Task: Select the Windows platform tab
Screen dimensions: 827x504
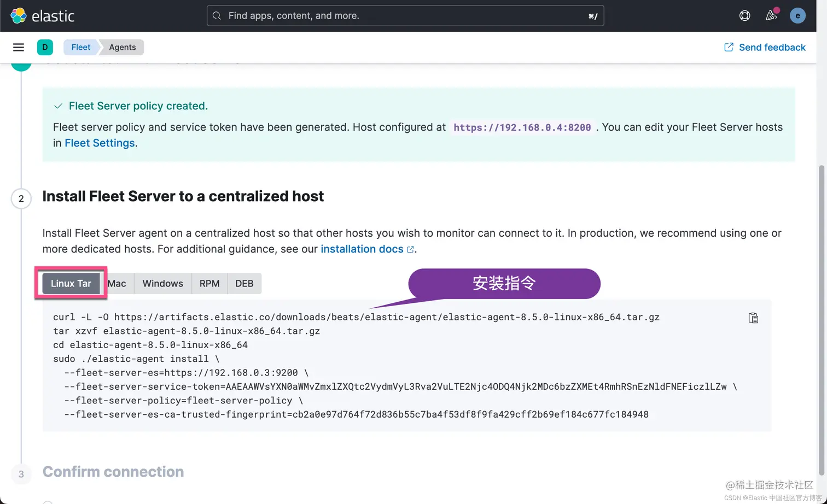Action: pos(162,283)
